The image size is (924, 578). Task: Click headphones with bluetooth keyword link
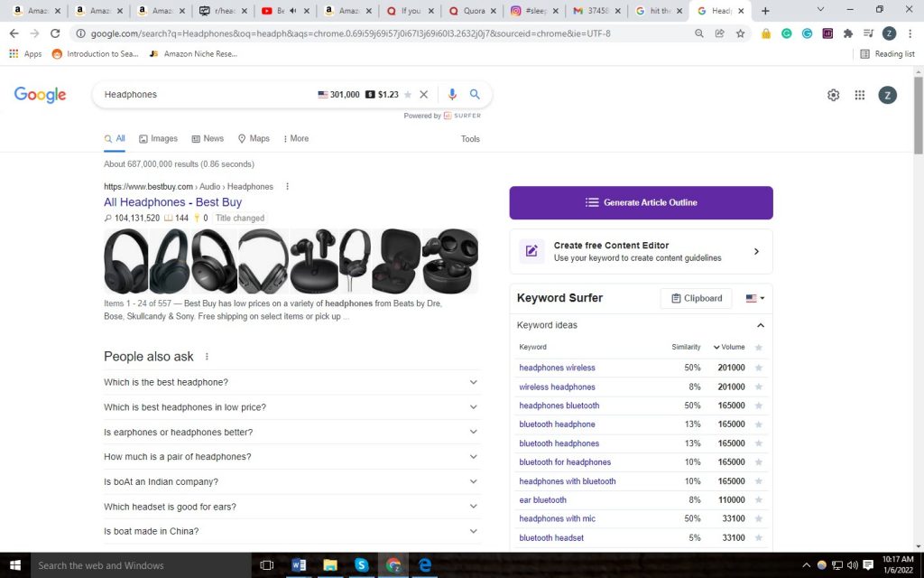[x=568, y=481]
